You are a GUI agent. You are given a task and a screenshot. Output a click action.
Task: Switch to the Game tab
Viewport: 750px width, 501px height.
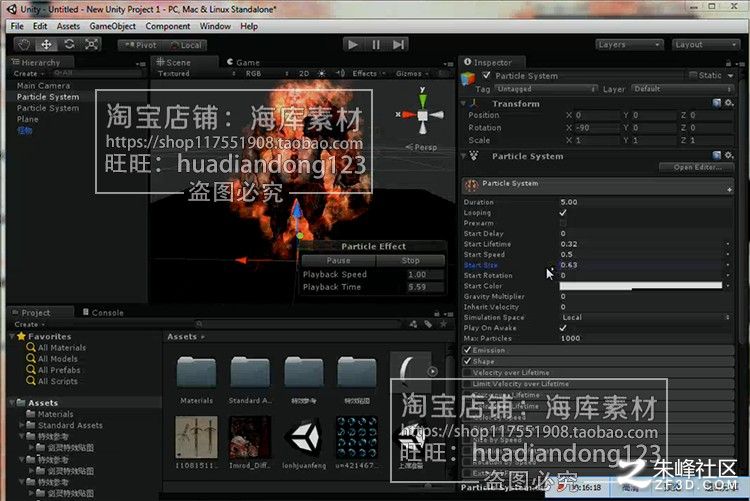click(243, 62)
